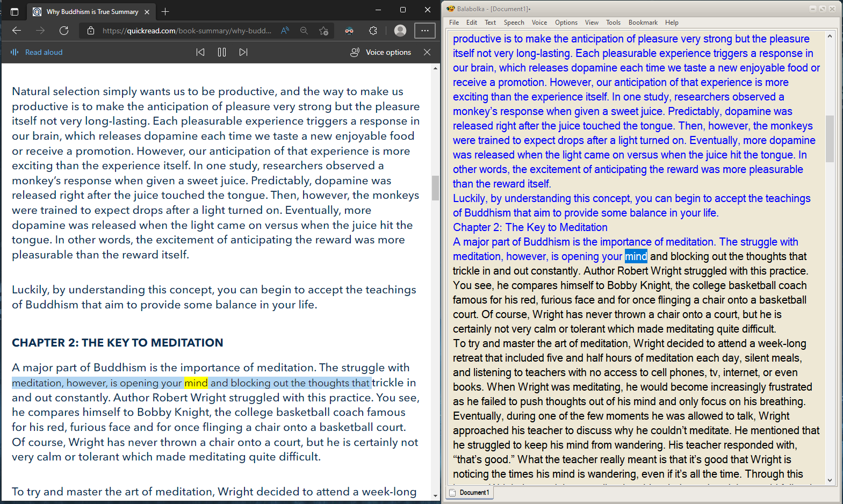Open the Voice menu in Balabolka
This screenshot has width=843, height=504.
[539, 23]
